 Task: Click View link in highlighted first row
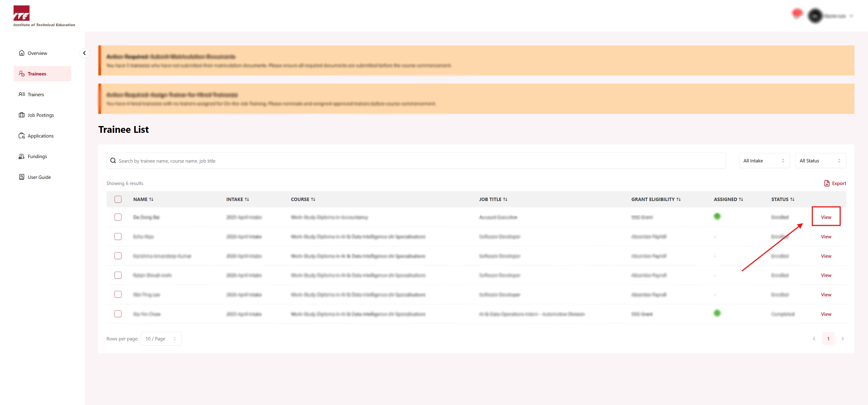coord(826,217)
